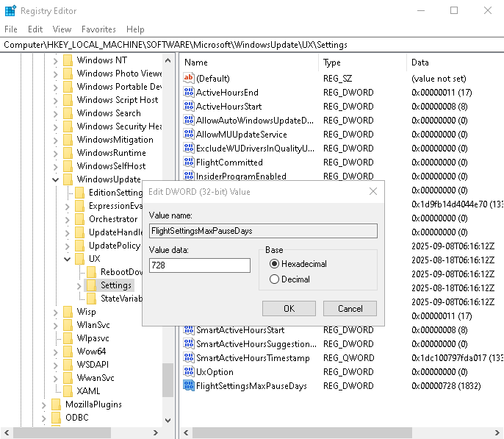The width and height of the screenshot is (504, 439).
Task: Expand the Orchestrator key
Action: point(67,219)
